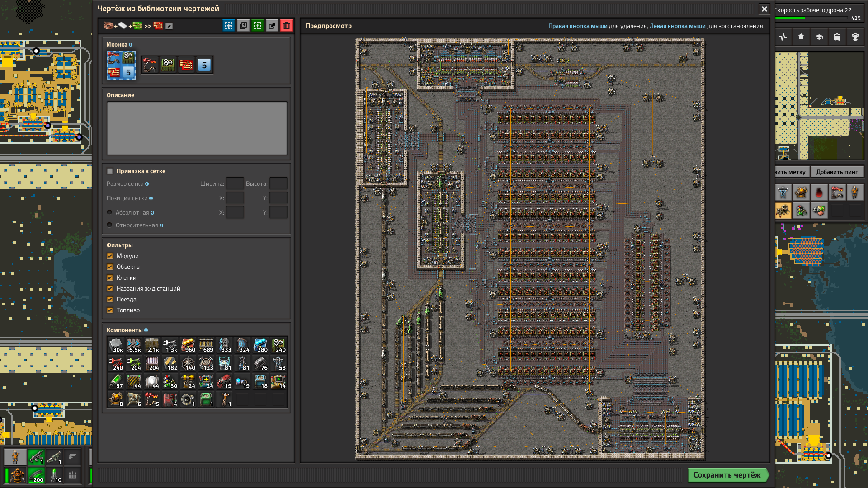Click the gun turret 8 component
The width and height of the screenshot is (868, 488).
(116, 399)
